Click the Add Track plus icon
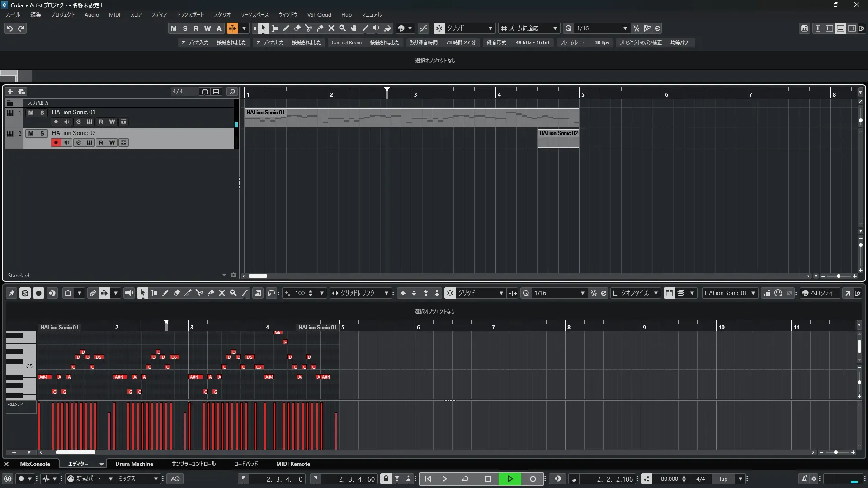 point(10,91)
